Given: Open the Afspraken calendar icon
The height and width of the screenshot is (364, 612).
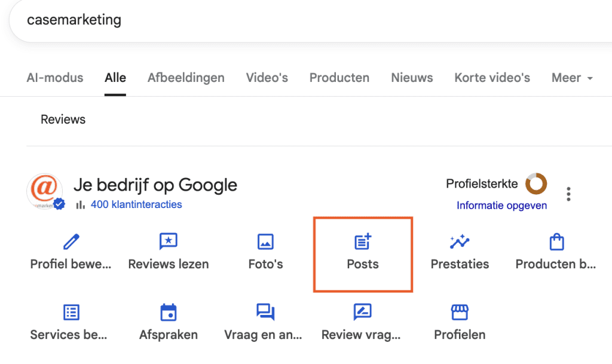Looking at the screenshot, I should pyautogui.click(x=168, y=312).
